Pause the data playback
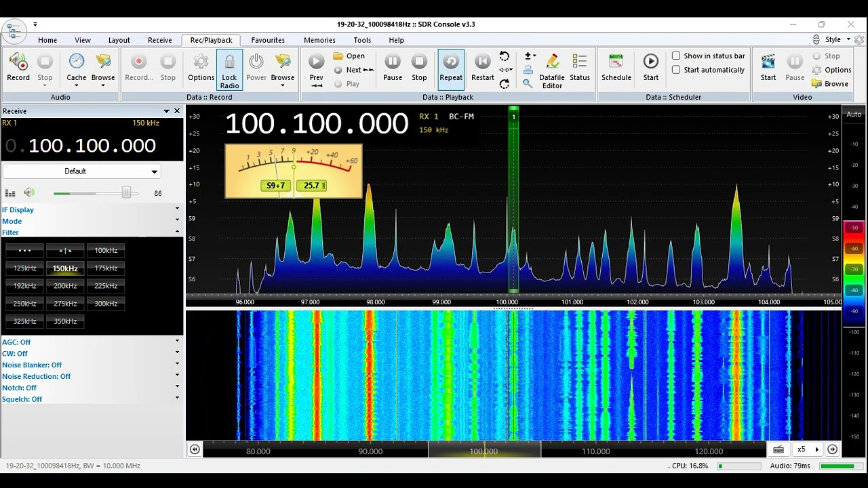The image size is (868, 488). coord(393,67)
